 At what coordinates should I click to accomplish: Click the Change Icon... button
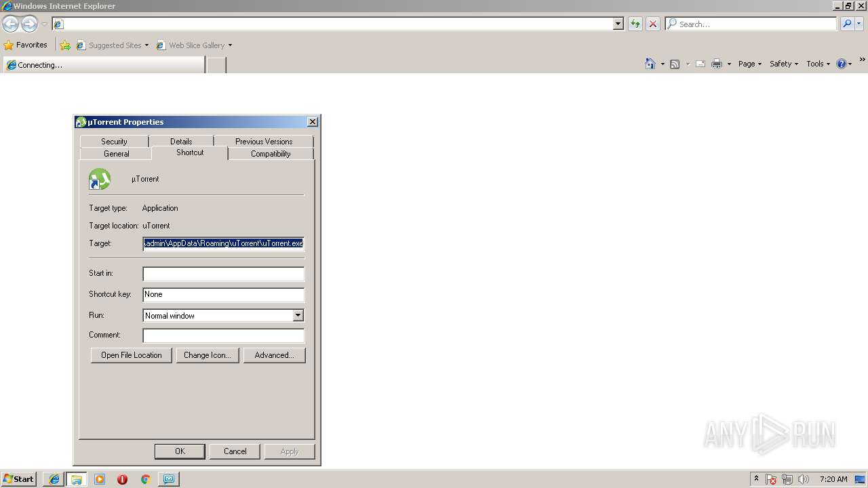pos(208,355)
